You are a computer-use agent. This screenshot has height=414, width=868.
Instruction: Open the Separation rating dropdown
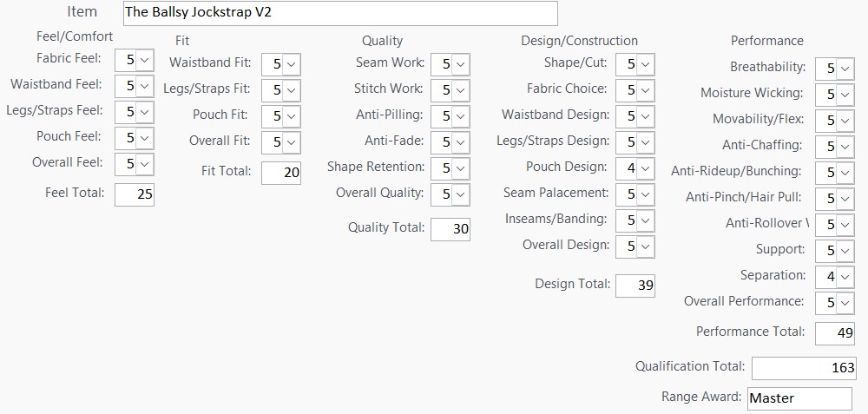845,277
